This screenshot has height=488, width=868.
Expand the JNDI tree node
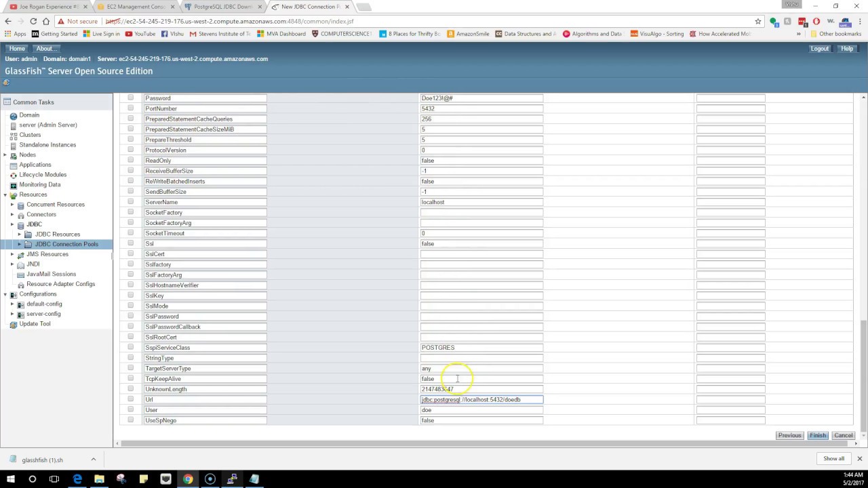pyautogui.click(x=12, y=264)
